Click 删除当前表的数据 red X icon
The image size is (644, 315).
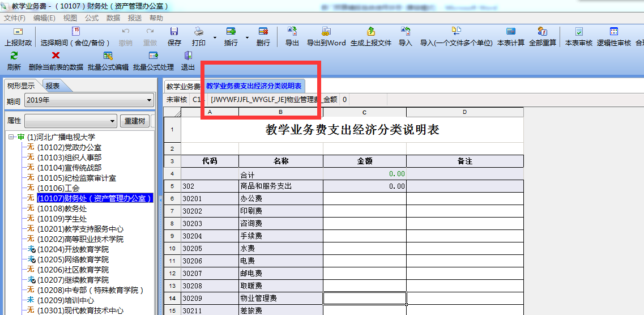(56, 56)
